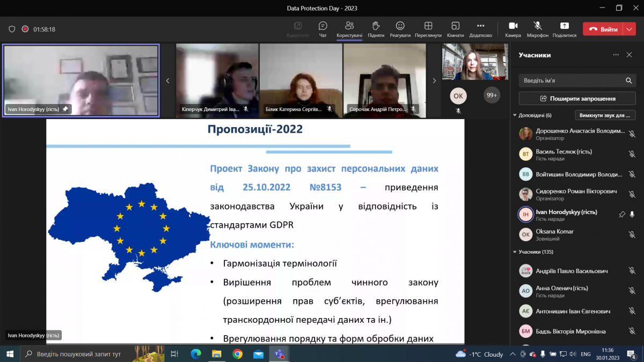Select Войтишин Володимир participant
The width and height of the screenshot is (644, 362).
(577, 174)
